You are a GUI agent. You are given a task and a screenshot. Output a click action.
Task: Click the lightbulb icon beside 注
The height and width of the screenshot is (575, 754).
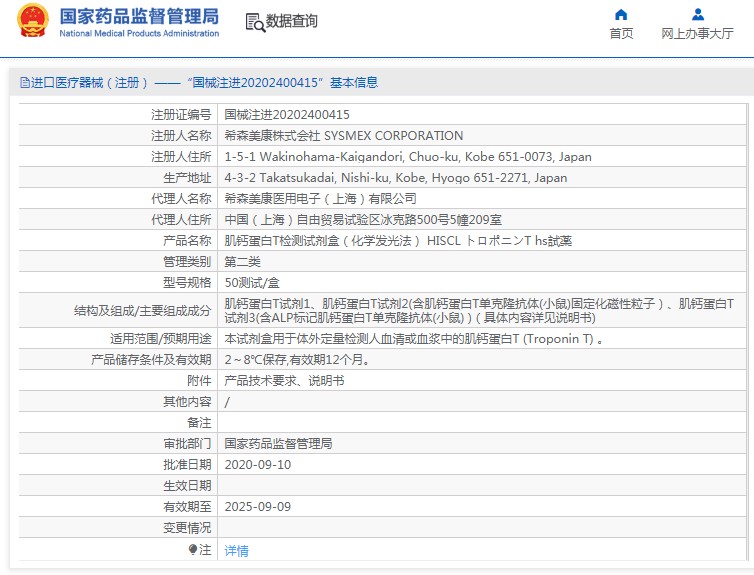pos(193,549)
